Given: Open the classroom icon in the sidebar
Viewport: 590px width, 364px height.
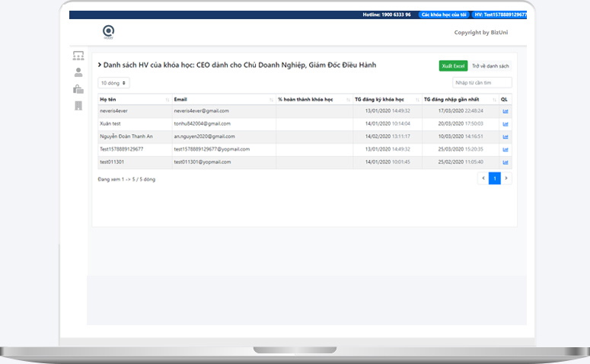Looking at the screenshot, I should (x=78, y=56).
